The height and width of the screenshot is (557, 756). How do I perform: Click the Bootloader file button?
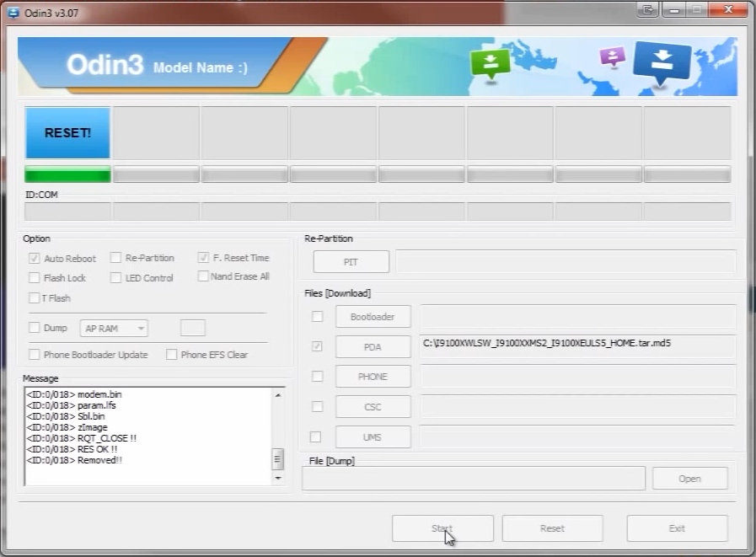tap(373, 316)
